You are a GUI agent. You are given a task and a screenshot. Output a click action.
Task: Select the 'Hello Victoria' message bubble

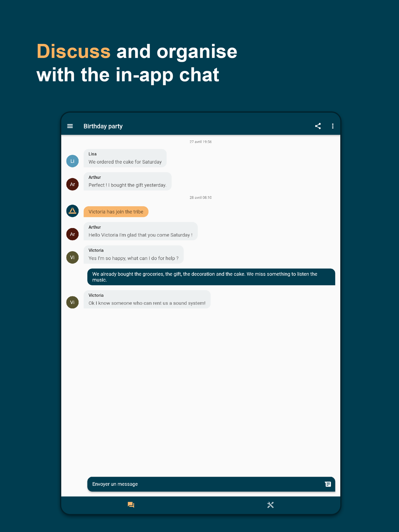[140, 231]
